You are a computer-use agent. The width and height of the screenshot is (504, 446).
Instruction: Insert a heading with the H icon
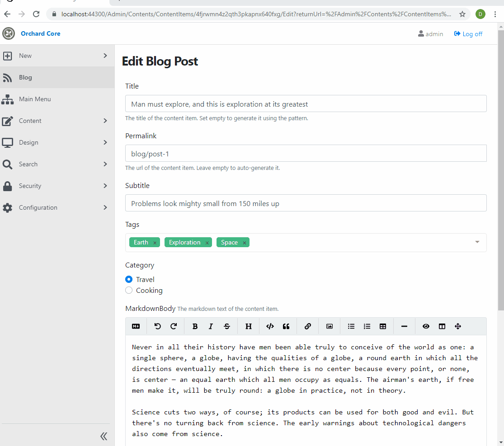tap(249, 326)
